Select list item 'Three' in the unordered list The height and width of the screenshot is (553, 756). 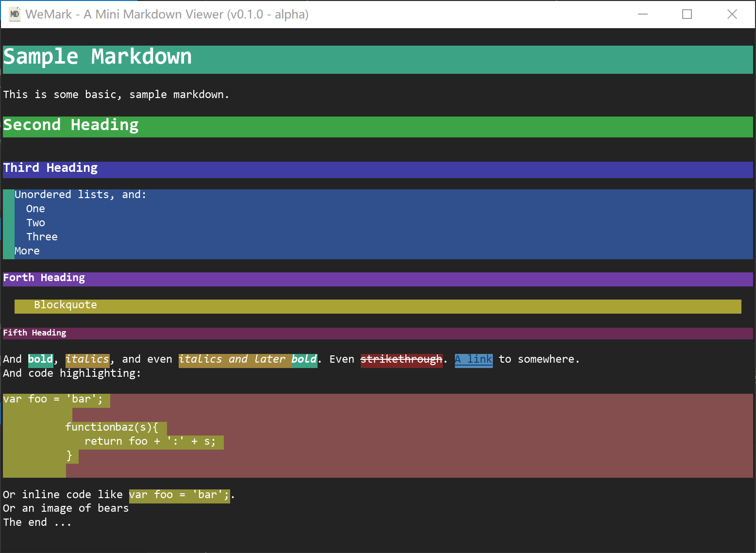(x=42, y=237)
